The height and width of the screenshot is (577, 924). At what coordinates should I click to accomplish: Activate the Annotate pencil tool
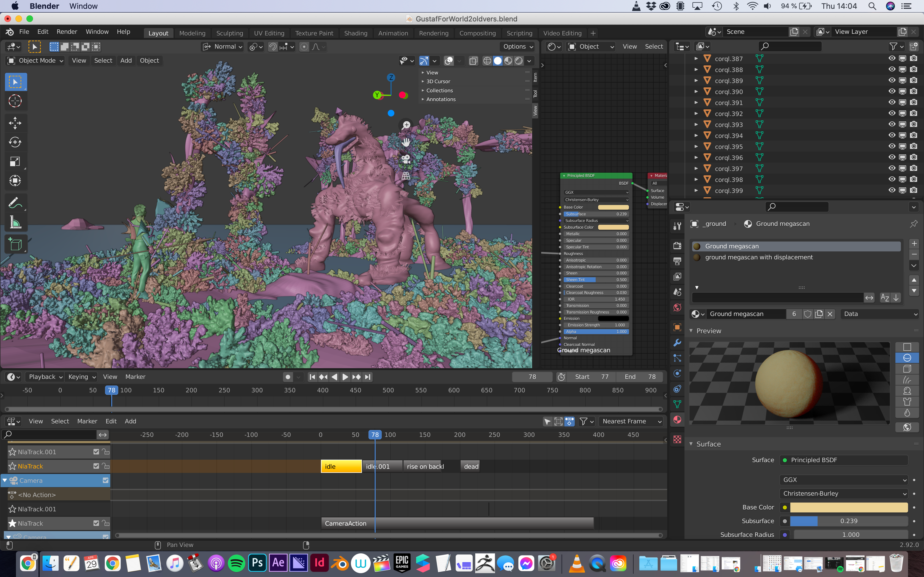15,202
